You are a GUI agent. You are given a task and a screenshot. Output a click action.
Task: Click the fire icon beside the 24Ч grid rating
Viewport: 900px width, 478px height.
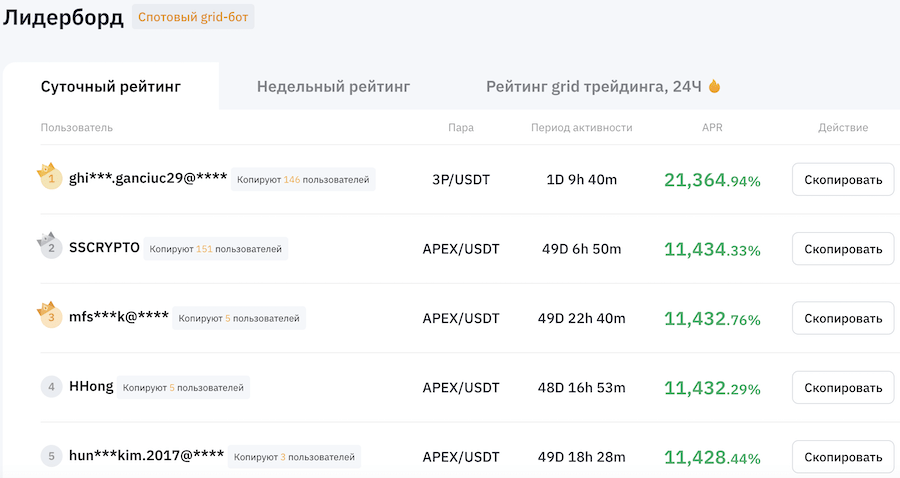(x=714, y=86)
